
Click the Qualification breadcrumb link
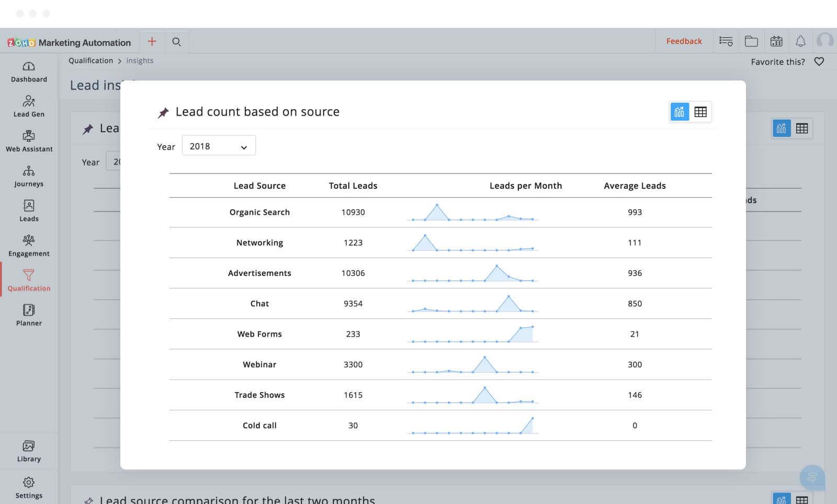pos(91,61)
